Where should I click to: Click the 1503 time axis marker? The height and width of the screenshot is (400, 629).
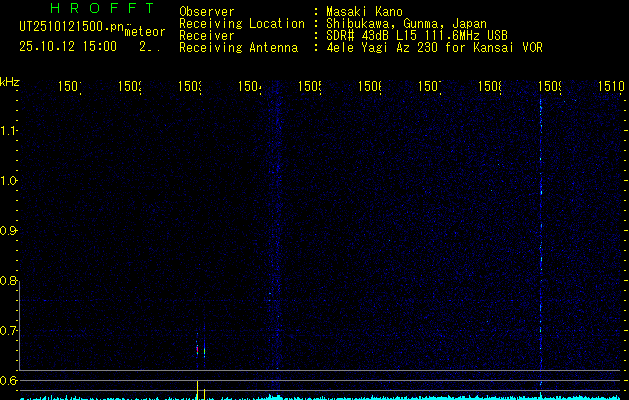[x=190, y=86]
